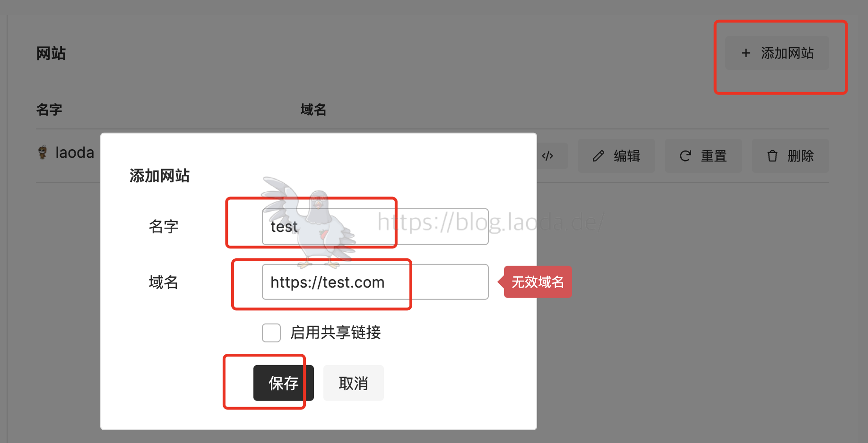Screen dimensions: 868x443
Task: Cancel the dialog with 取消
Action: pyautogui.click(x=354, y=383)
